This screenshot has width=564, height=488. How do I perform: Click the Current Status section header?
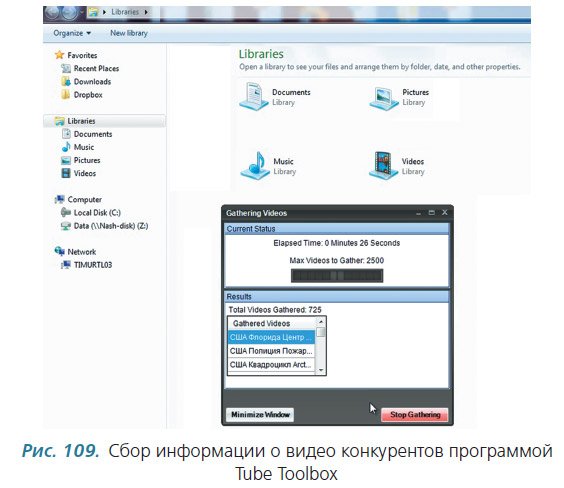coord(337,229)
